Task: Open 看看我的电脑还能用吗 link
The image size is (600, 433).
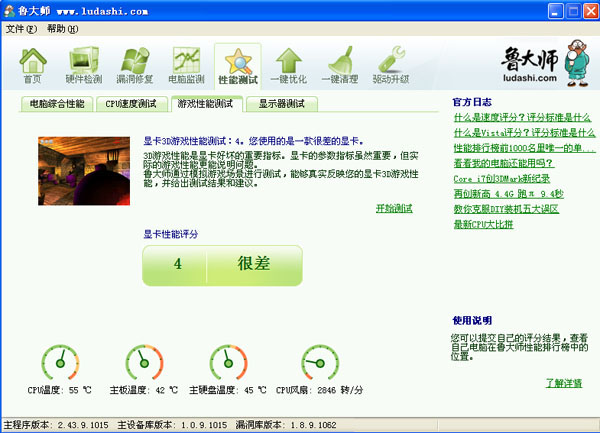Action: [x=504, y=163]
